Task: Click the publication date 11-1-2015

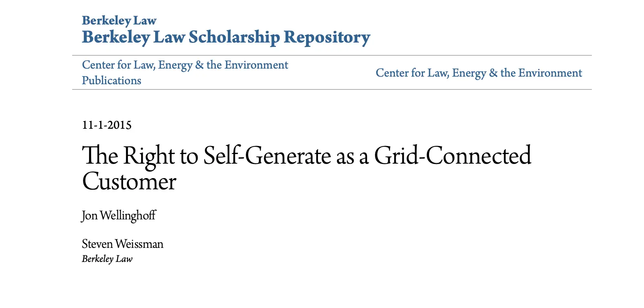Action: click(x=107, y=125)
